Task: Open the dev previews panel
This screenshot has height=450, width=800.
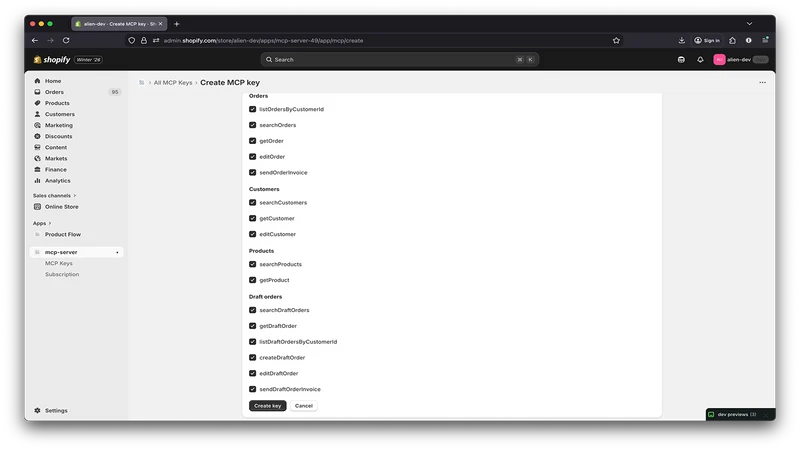Action: click(x=735, y=414)
